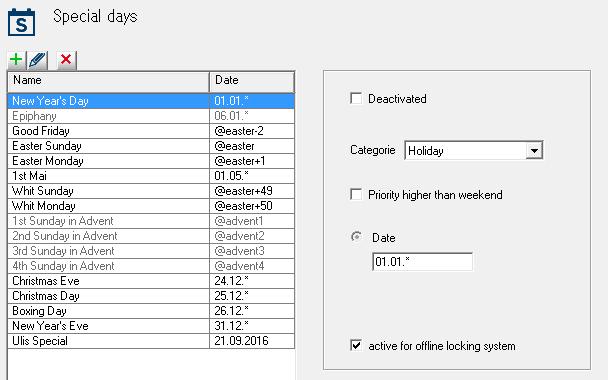
Task: Select the Easter Monday row
Action: (x=151, y=161)
